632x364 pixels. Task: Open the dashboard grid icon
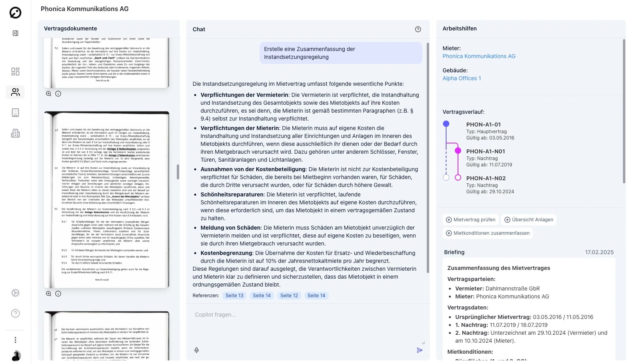coord(15,72)
